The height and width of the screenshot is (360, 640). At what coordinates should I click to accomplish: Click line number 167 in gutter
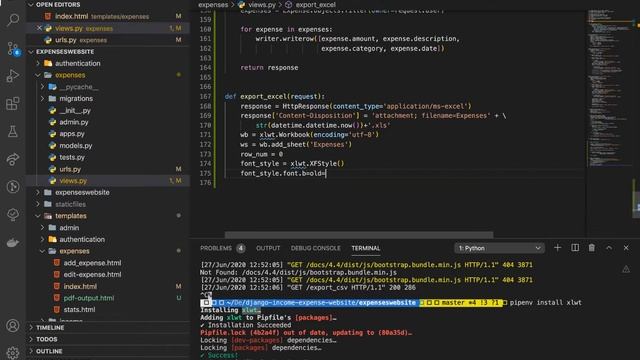coord(205,96)
